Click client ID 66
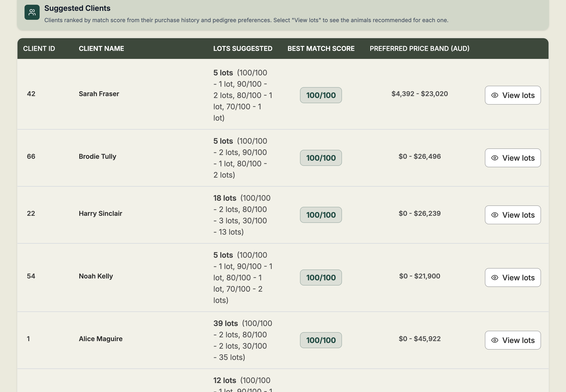The width and height of the screenshot is (566, 392). coord(31,156)
